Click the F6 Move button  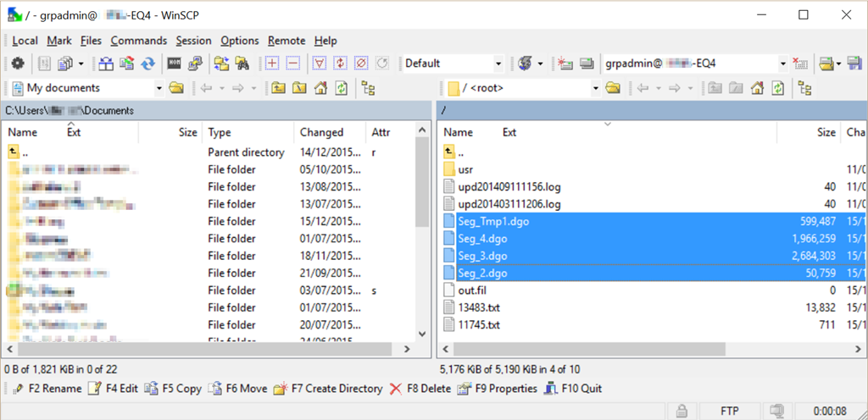(237, 389)
